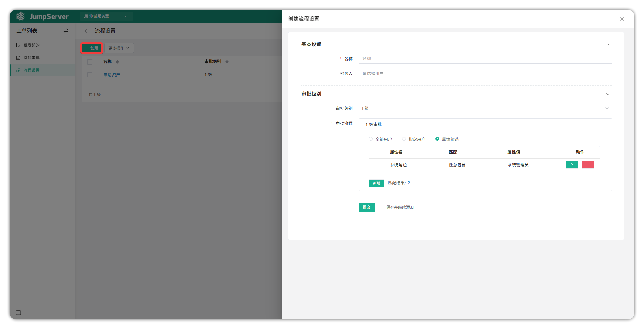Click 保存并继续添加 button
Screen dimensions: 644x326
pos(400,207)
